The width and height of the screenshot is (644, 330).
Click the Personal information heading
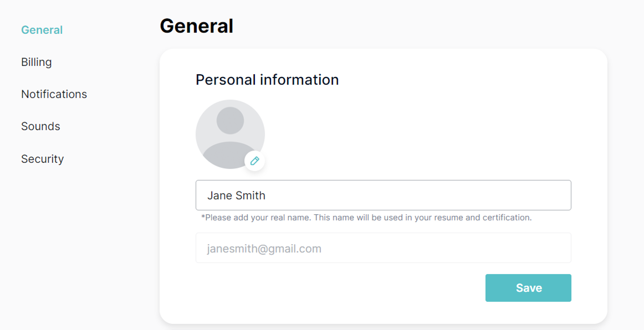point(267,80)
